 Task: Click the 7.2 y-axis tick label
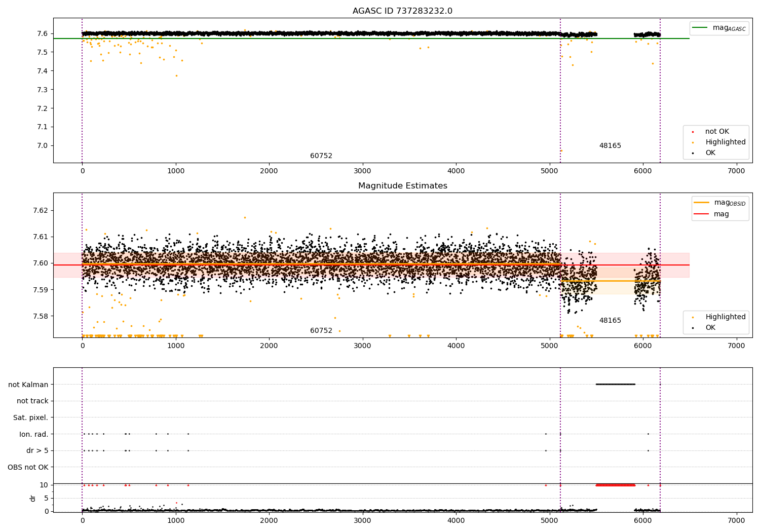(43, 108)
